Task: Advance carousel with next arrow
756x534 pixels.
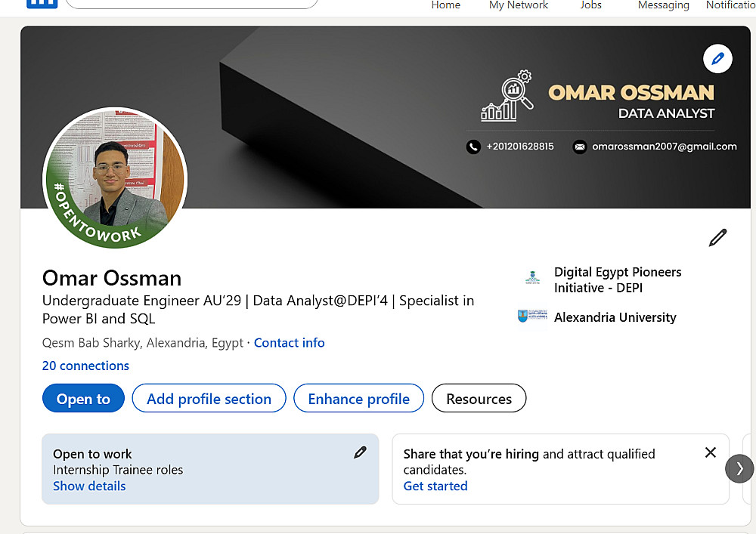Action: coord(739,468)
